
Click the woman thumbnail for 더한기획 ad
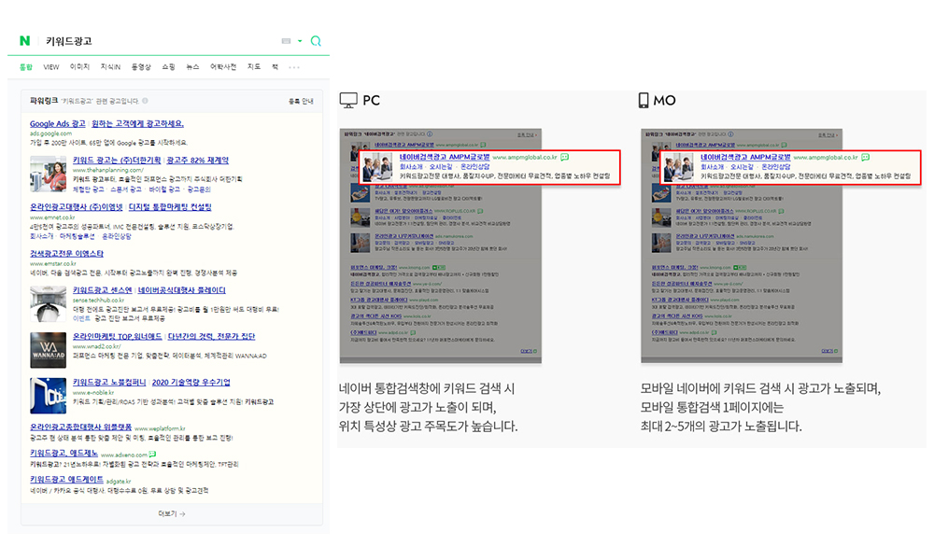(x=49, y=174)
